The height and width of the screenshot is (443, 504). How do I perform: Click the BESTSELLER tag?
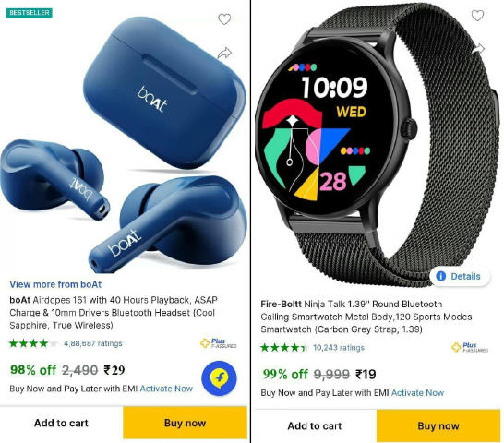click(29, 13)
